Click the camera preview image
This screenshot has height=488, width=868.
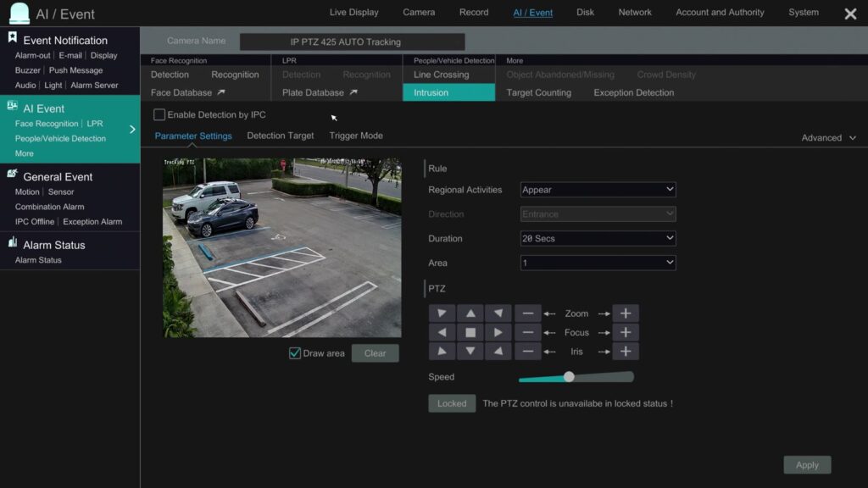(x=281, y=248)
